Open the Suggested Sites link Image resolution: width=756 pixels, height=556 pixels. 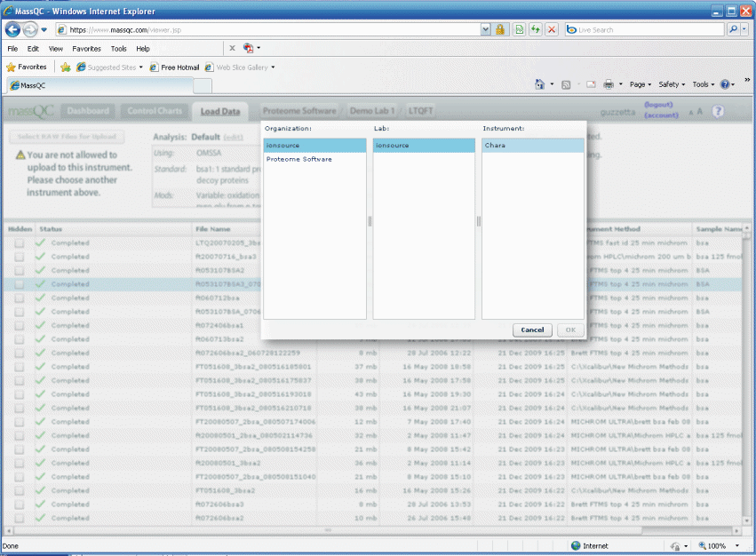click(110, 67)
